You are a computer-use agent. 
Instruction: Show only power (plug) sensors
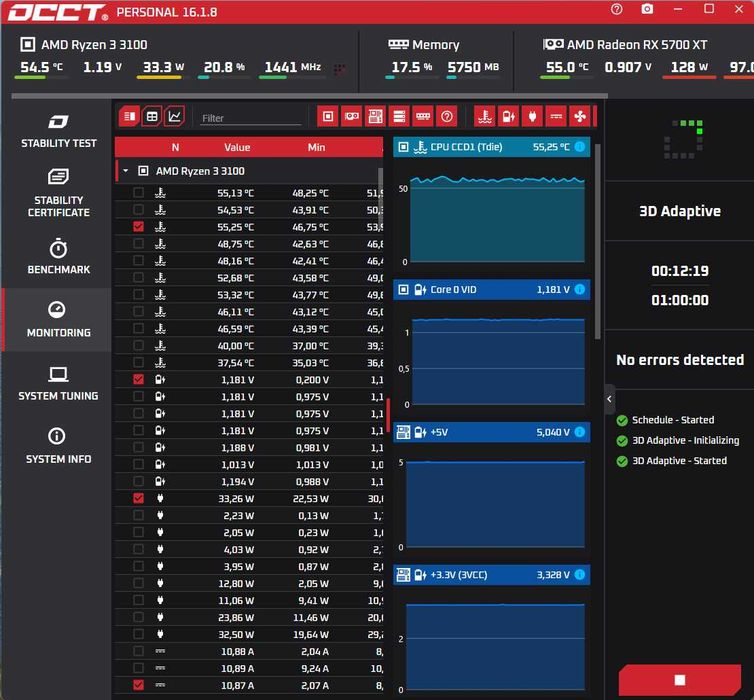coord(532,116)
